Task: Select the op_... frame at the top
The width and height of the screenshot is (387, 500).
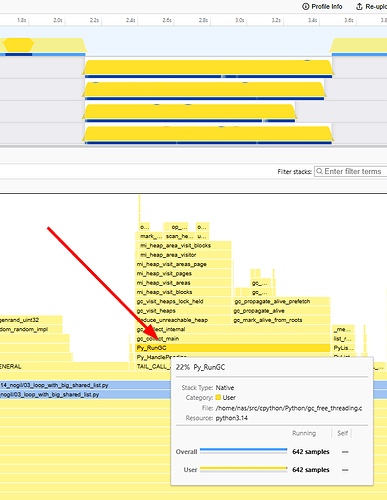Action: click(179, 226)
